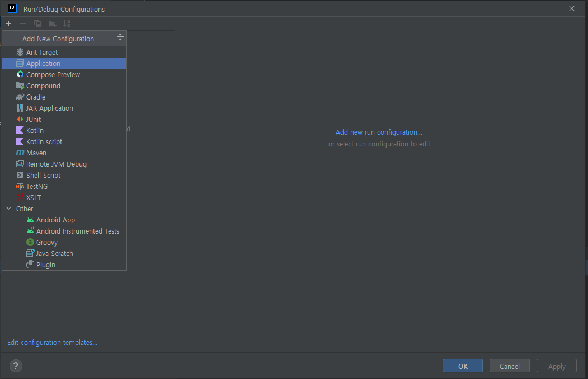The height and width of the screenshot is (379, 588).
Task: Choose the Maven entry
Action: (64, 153)
